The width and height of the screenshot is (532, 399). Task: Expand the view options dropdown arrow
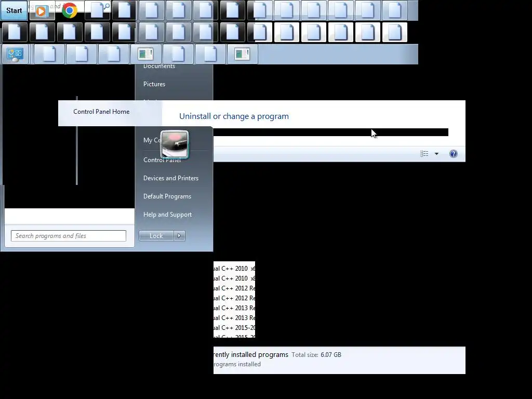(436, 154)
